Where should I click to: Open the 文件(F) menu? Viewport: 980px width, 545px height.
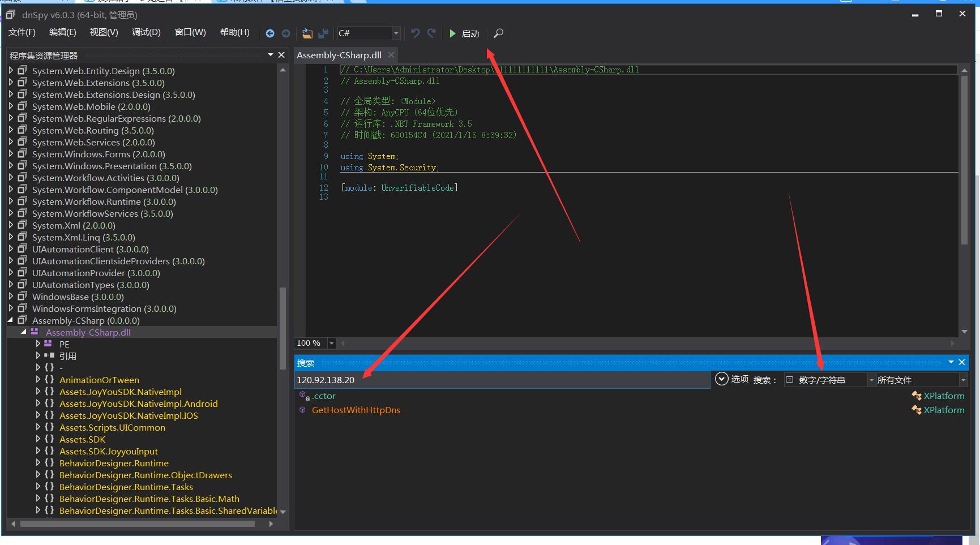pos(22,32)
